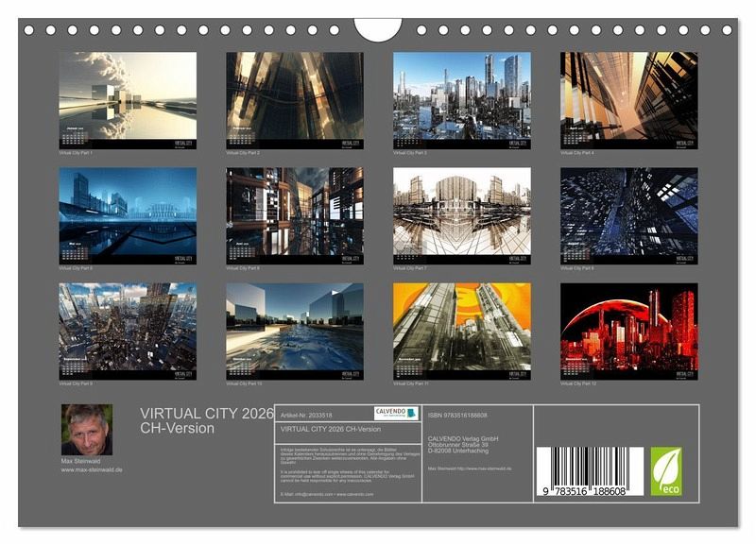Open the blue daytime skyline image
The width and height of the screenshot is (756, 545).
coord(462,100)
